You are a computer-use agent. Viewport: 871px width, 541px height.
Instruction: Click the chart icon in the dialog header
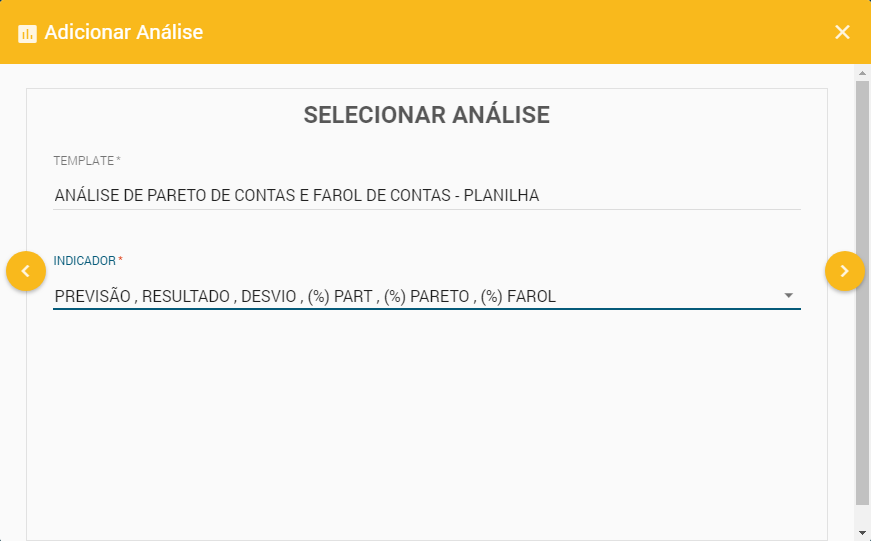click(27, 33)
